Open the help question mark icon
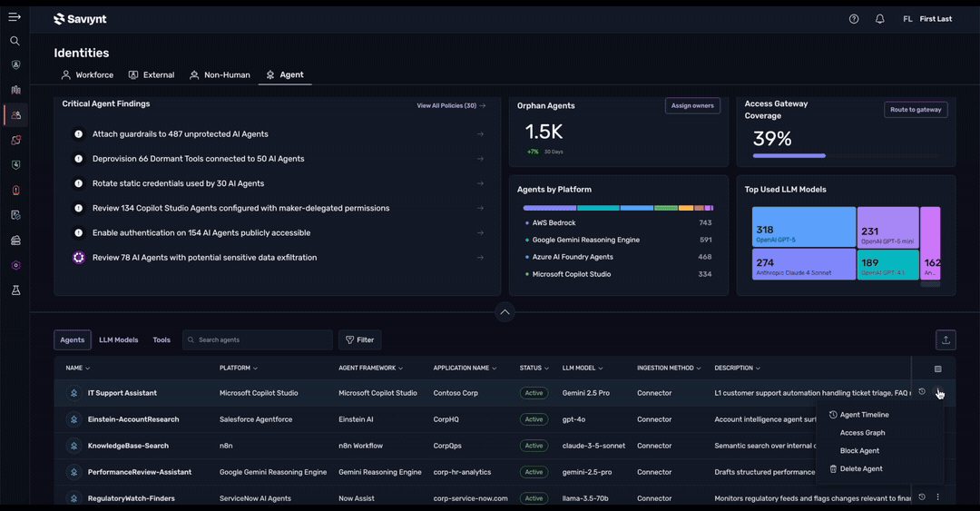980x511 pixels. pos(854,19)
